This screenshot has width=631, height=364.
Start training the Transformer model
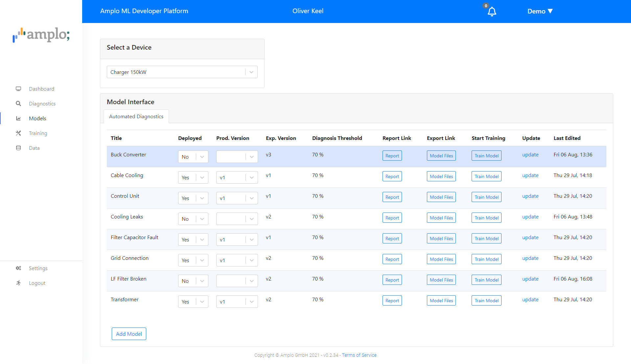pyautogui.click(x=486, y=300)
